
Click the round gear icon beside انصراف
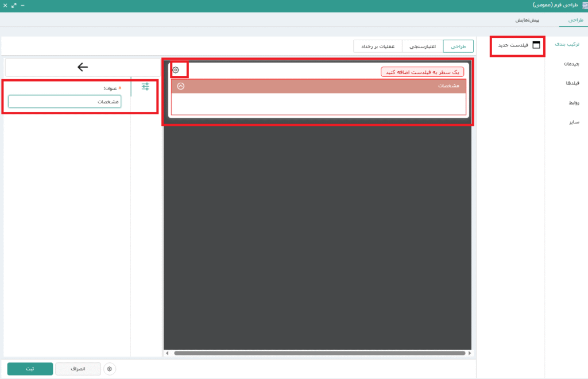click(x=110, y=369)
